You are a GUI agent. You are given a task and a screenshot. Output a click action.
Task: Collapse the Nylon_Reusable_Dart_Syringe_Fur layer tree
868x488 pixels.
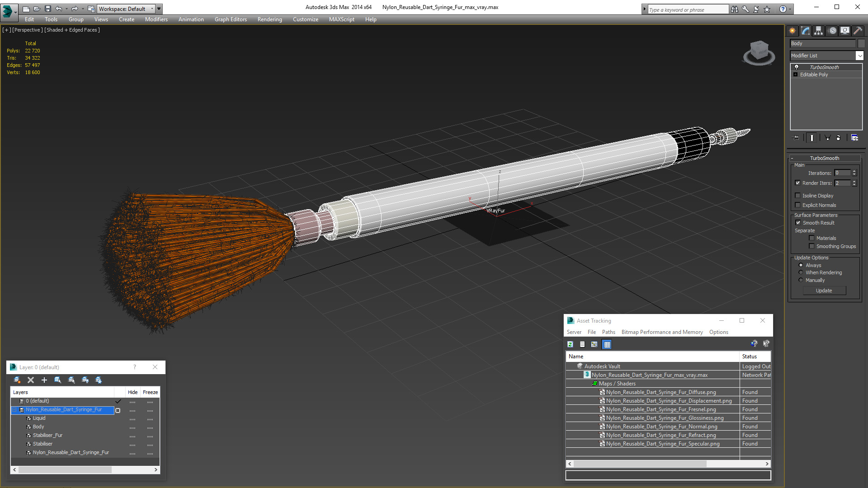14,410
